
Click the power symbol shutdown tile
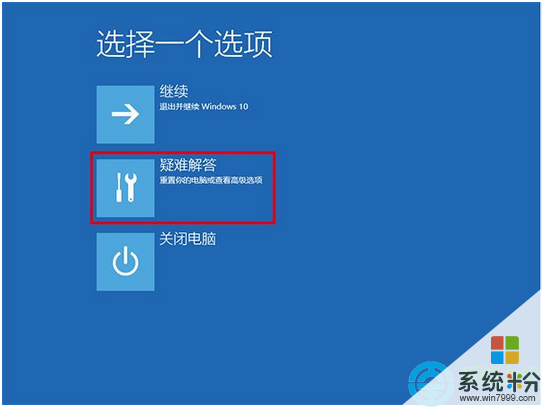pyautogui.click(x=125, y=262)
